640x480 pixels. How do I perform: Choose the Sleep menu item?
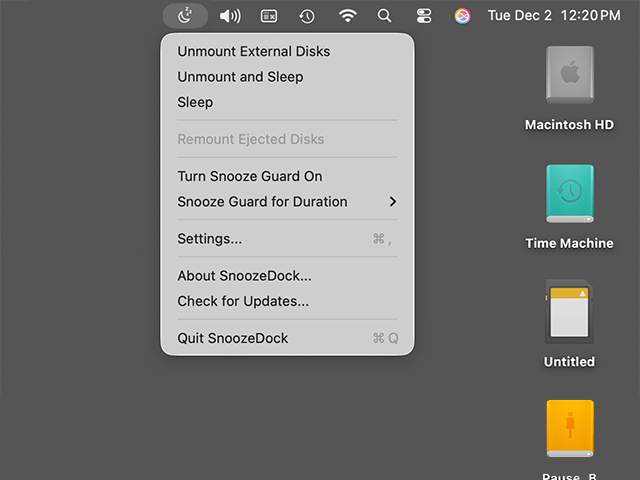click(287, 102)
